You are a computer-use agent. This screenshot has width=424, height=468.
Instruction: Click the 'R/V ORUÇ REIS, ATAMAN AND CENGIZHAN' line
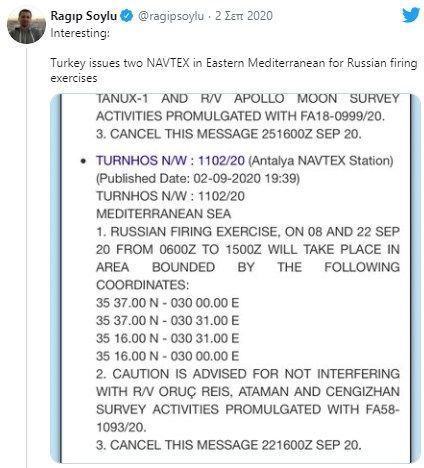click(x=248, y=392)
